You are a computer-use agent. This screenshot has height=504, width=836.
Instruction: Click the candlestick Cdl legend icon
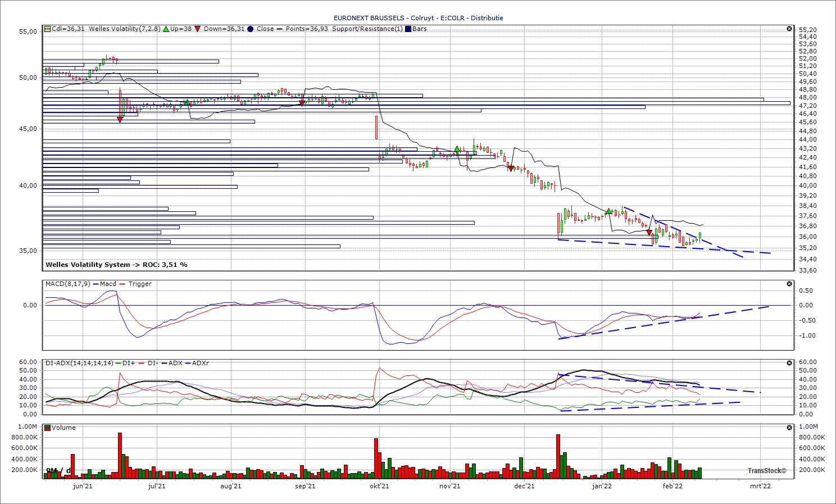48,29
